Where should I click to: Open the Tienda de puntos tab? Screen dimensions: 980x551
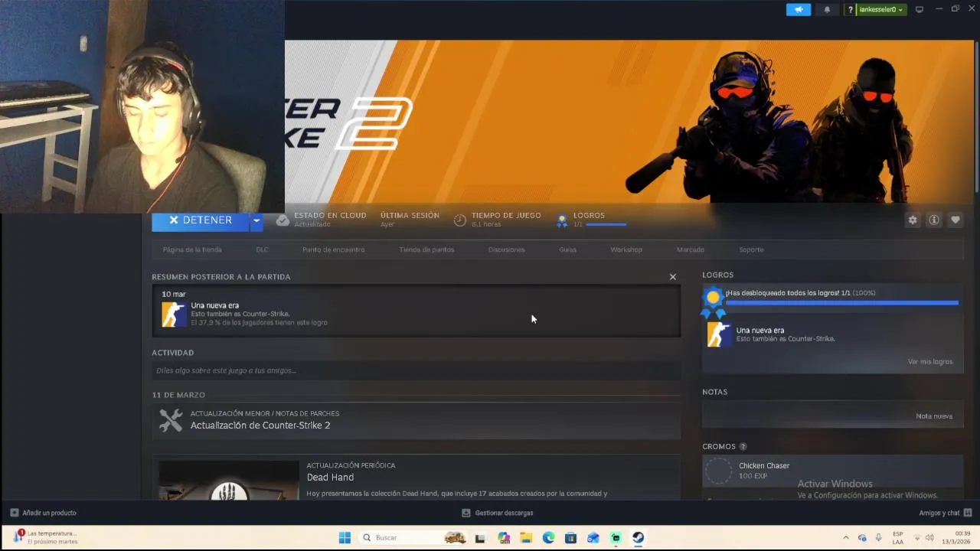[x=426, y=249]
